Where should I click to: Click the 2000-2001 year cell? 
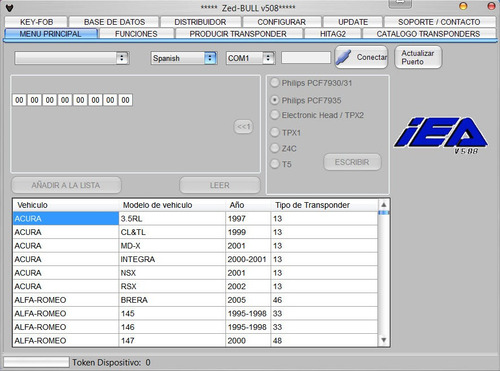click(248, 259)
